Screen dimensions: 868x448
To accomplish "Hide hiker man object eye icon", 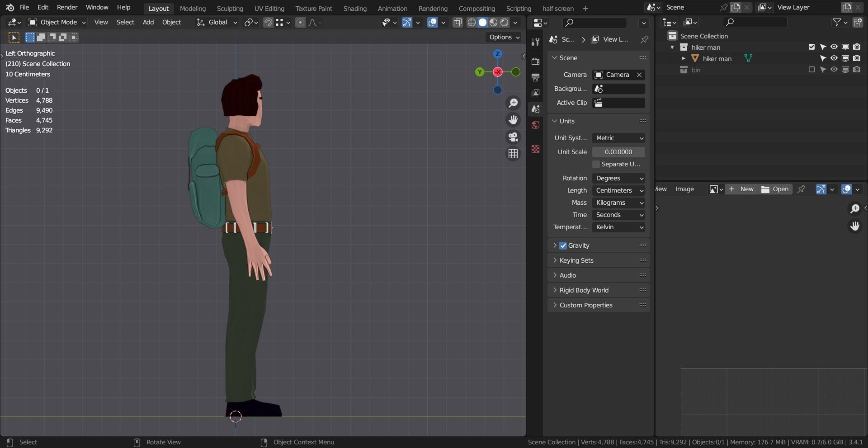I will point(834,58).
